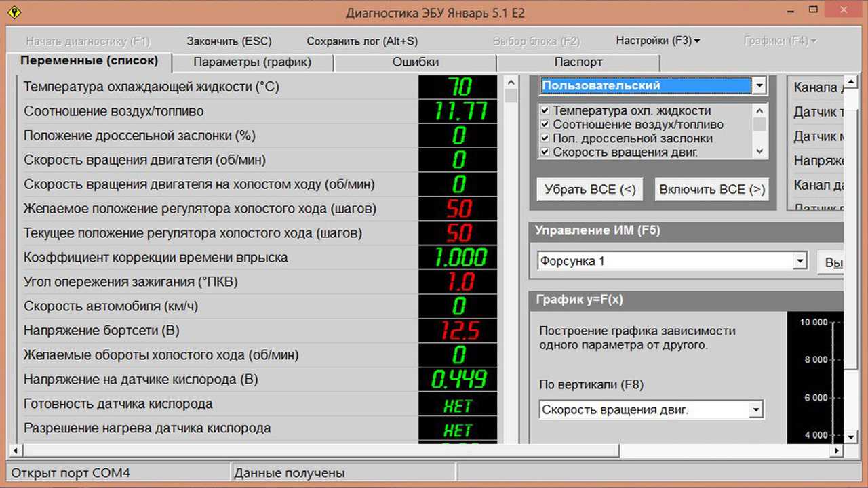Click Начать диагностику (F1)

88,41
